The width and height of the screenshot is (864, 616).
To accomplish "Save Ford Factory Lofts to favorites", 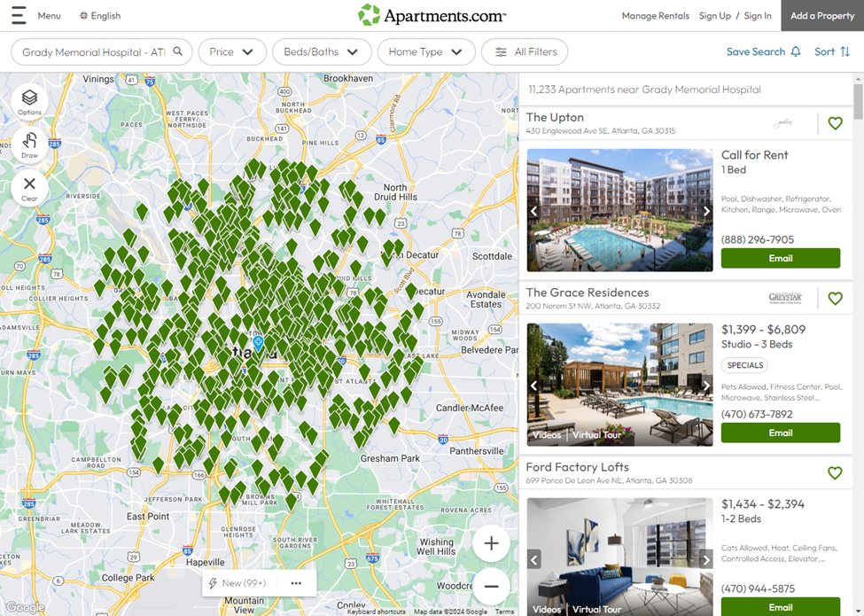I will (835, 473).
